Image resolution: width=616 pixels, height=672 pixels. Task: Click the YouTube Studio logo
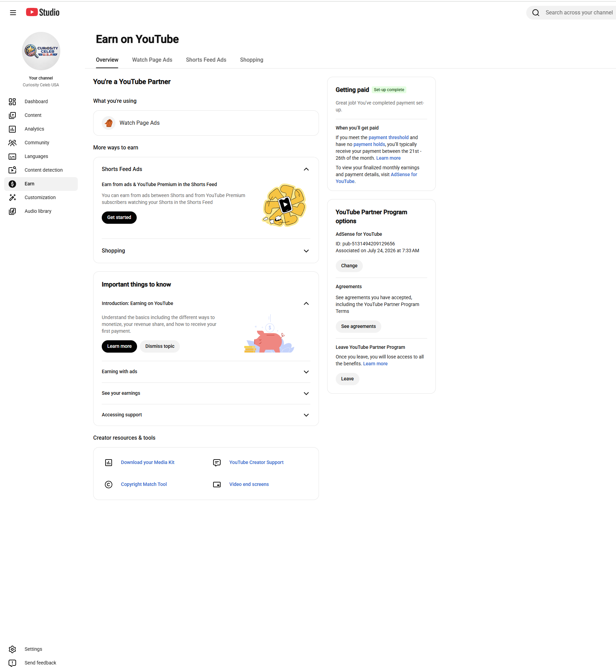coord(43,12)
